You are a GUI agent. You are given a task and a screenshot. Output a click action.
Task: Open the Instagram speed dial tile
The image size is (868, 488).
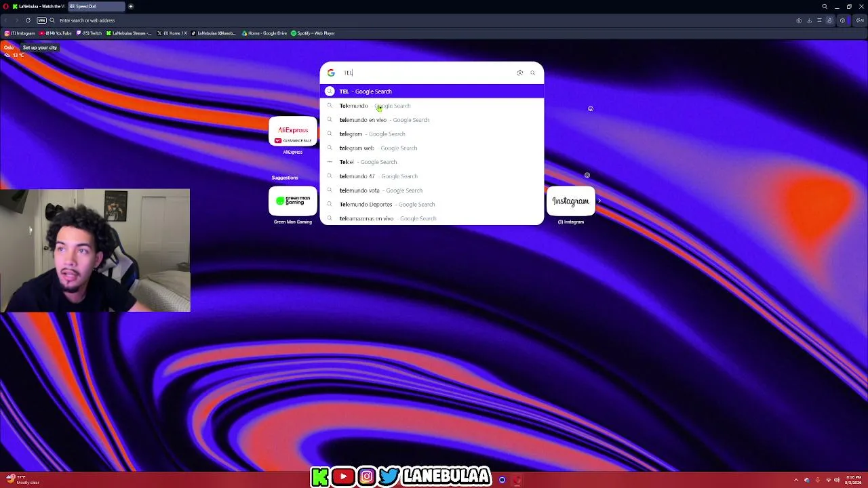570,201
